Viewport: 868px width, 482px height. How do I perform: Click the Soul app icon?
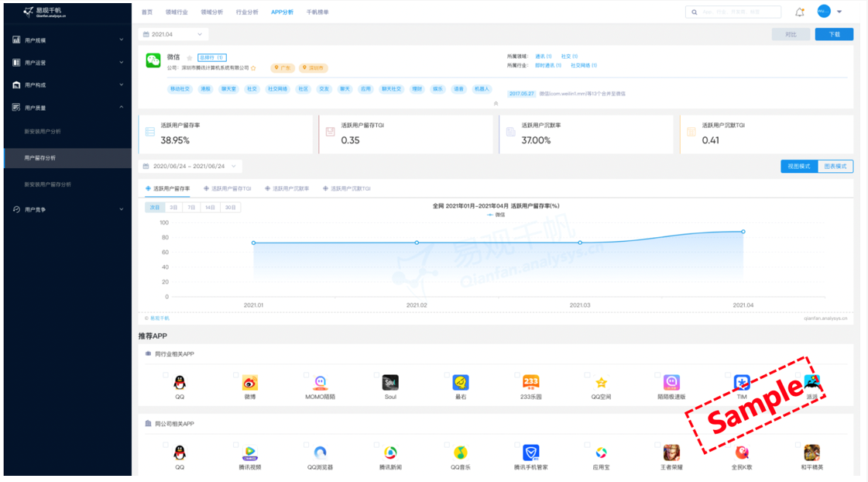[390, 382]
